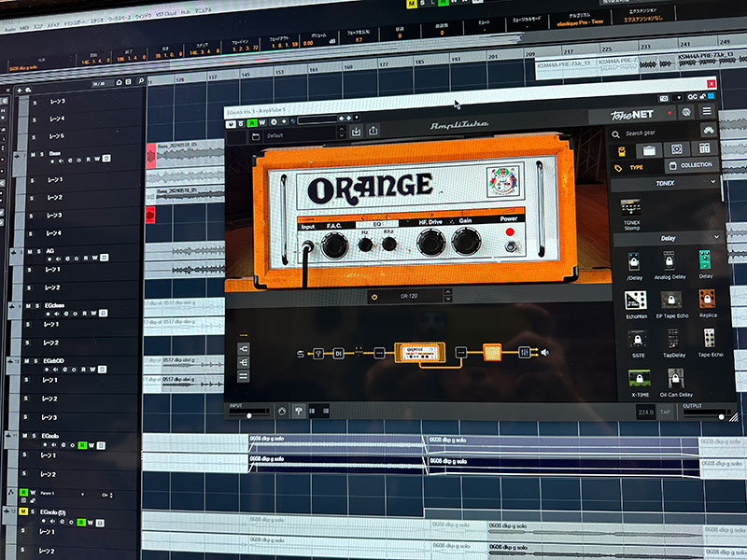The image size is (747, 560).
Task: Select the Replica delay pedal
Action: click(x=708, y=303)
